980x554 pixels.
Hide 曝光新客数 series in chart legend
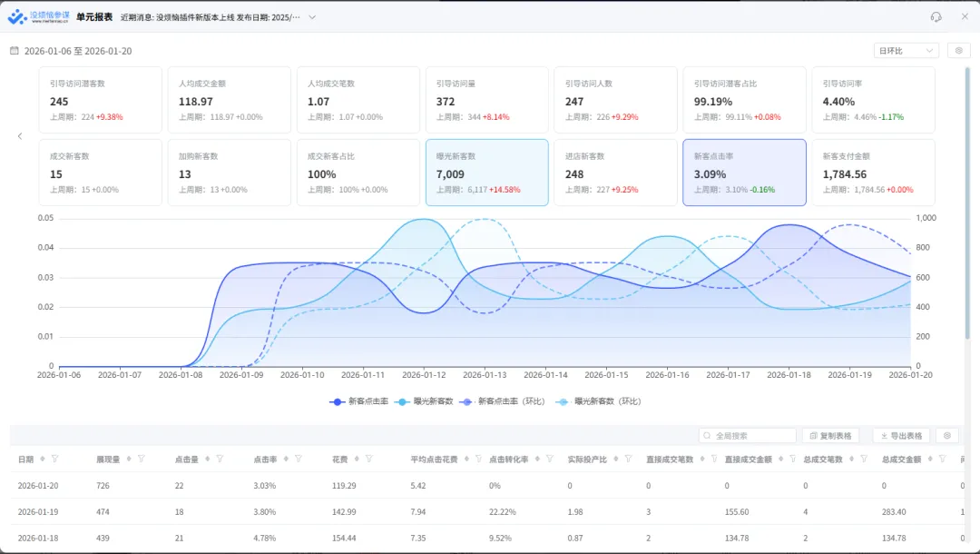(x=424, y=401)
